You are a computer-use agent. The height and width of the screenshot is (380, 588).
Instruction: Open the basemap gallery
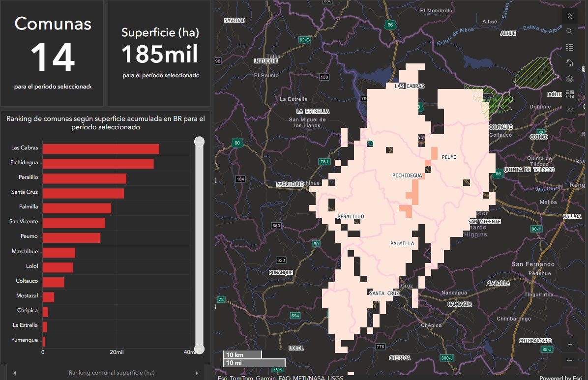(570, 94)
